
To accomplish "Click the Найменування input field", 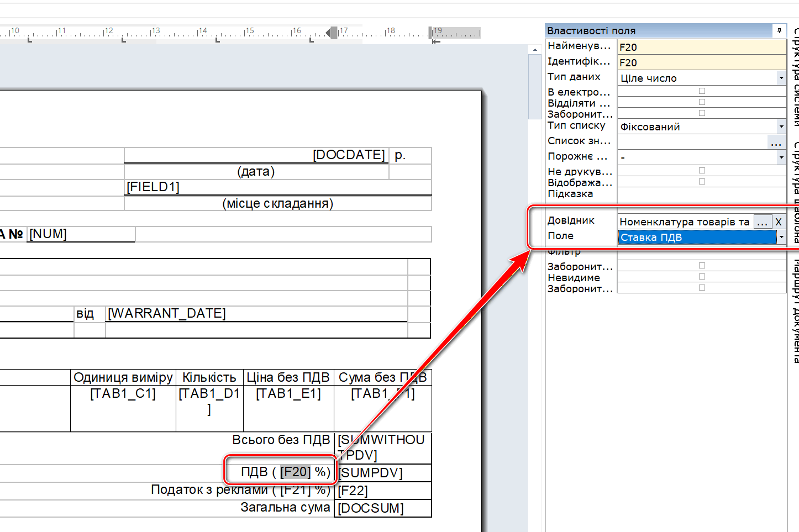I will pos(701,47).
